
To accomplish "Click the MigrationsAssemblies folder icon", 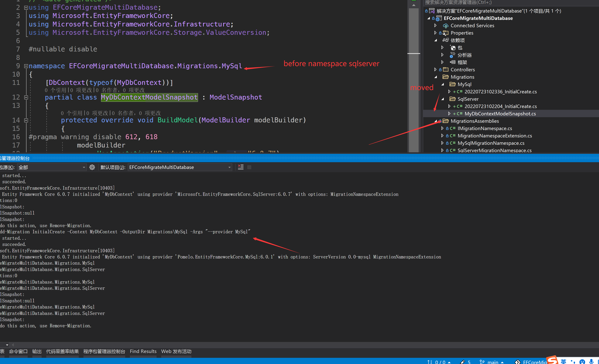I will [x=445, y=121].
